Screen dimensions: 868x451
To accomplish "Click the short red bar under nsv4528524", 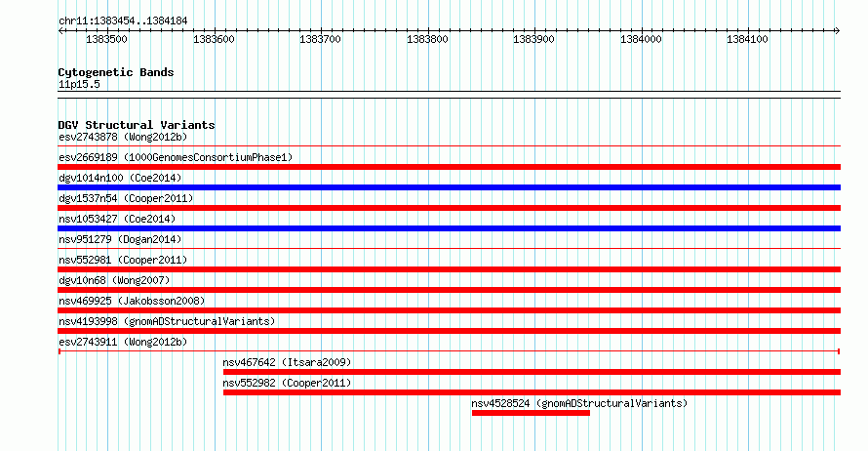I will 531,413.
